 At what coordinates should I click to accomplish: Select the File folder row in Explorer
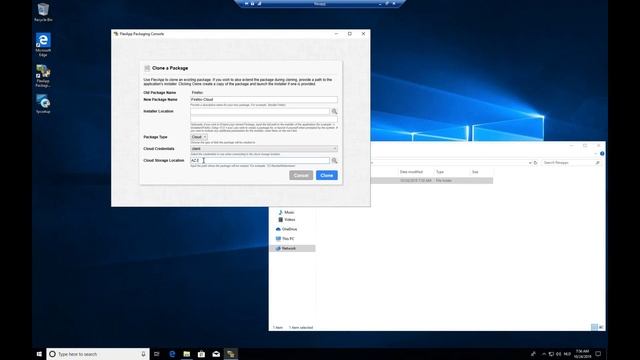tap(432, 180)
